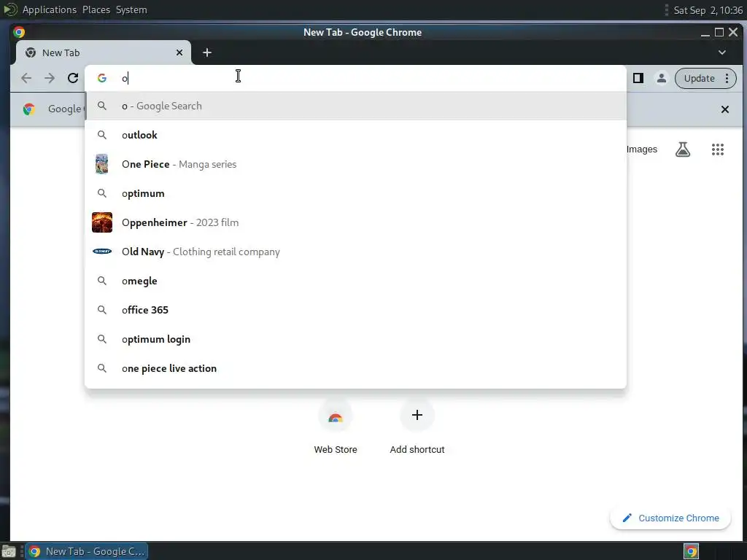The width and height of the screenshot is (747, 560).
Task: Select Oppenheimer 2023 film suggestion
Action: (355, 222)
